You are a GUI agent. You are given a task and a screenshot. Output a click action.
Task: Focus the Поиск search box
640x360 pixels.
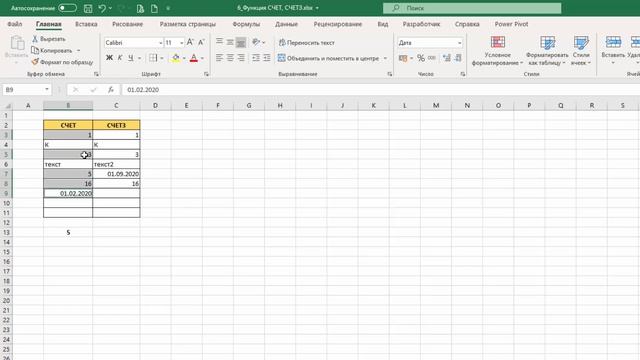[472, 8]
